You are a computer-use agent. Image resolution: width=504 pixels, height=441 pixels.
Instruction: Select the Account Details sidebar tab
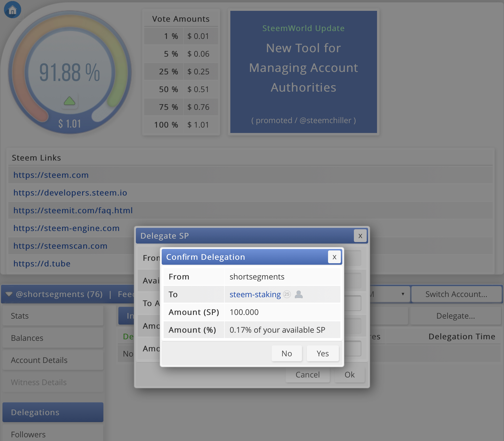click(x=53, y=360)
